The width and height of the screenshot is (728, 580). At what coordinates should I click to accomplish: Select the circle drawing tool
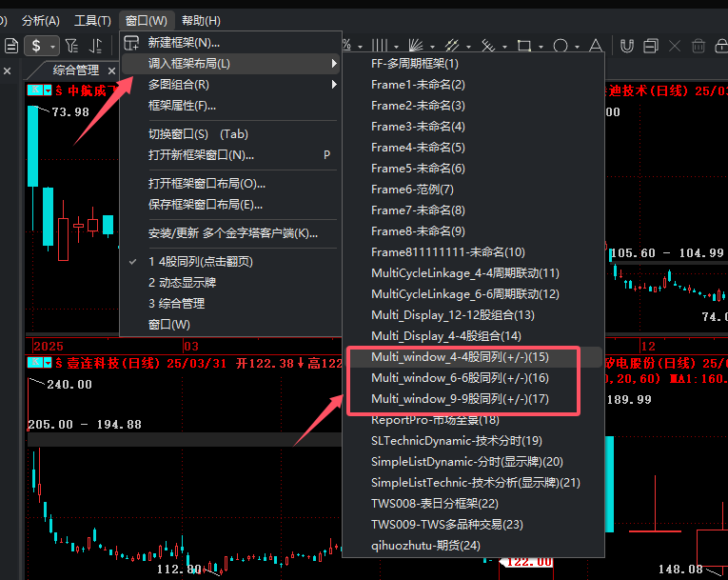[561, 46]
